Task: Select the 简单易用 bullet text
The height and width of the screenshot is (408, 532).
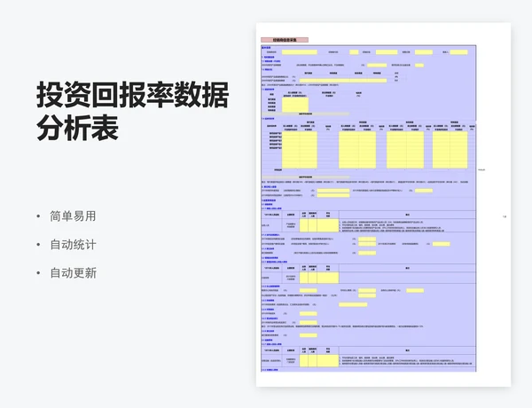Action: (x=73, y=216)
